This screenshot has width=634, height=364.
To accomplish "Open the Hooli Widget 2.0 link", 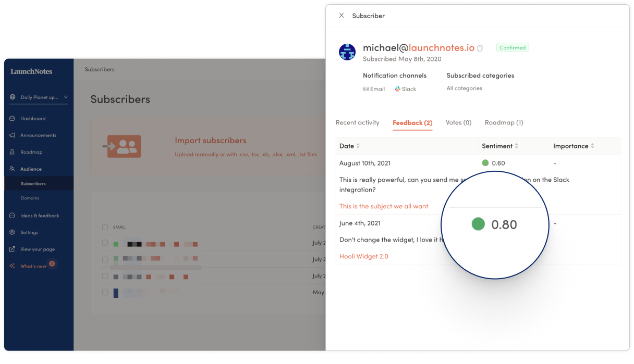I will tap(364, 256).
